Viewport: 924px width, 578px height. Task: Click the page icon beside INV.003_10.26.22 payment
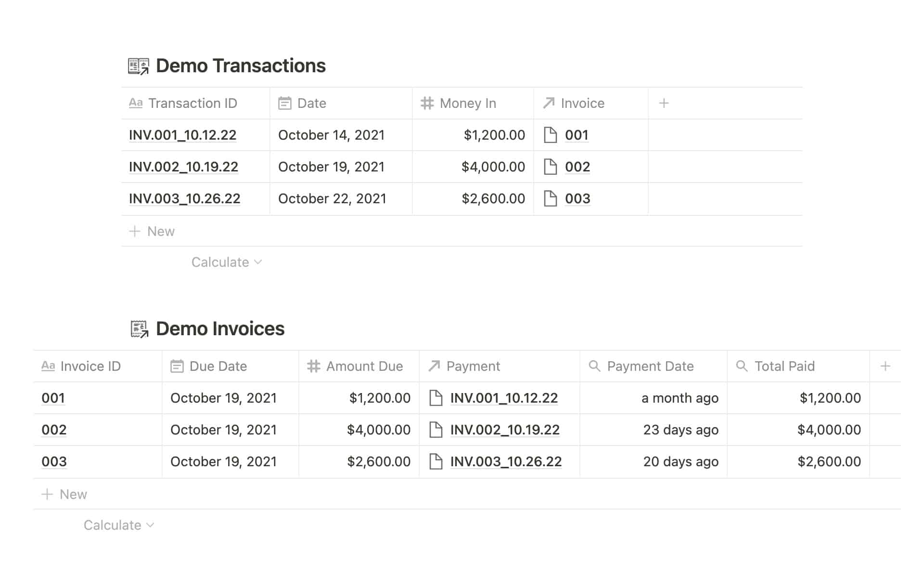[436, 461]
